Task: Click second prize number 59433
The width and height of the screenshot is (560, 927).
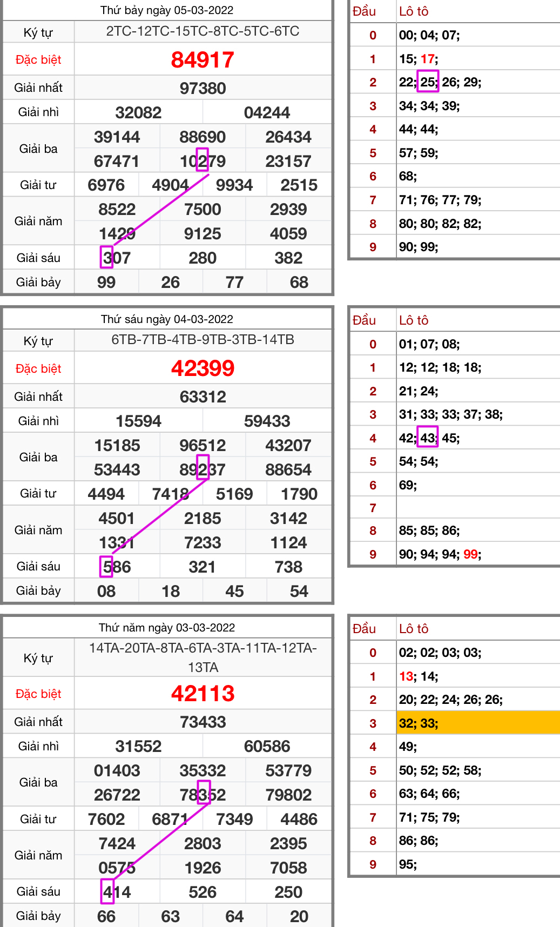Action: (267, 421)
